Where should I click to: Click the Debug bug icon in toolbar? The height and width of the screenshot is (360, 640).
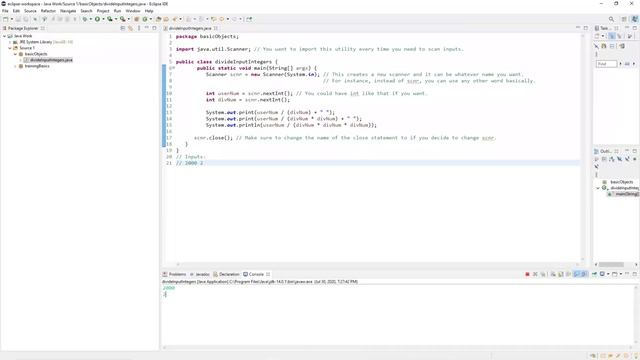[84, 19]
